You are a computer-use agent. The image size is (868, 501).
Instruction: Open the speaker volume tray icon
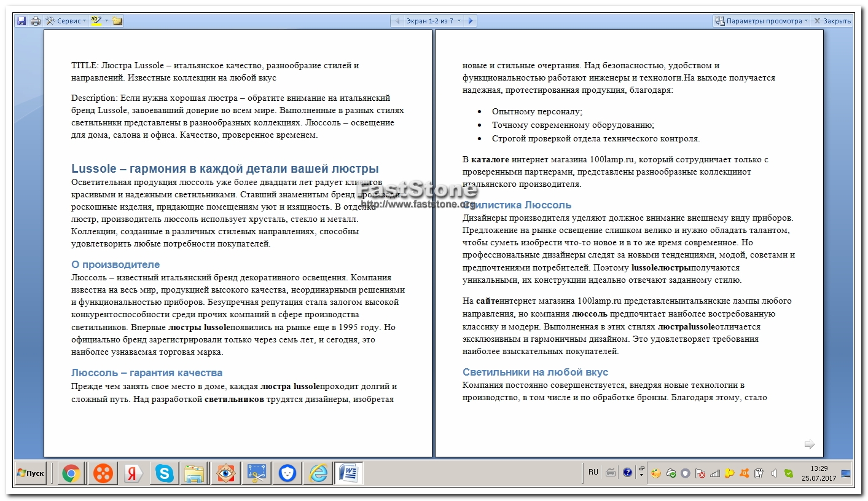pyautogui.click(x=774, y=473)
